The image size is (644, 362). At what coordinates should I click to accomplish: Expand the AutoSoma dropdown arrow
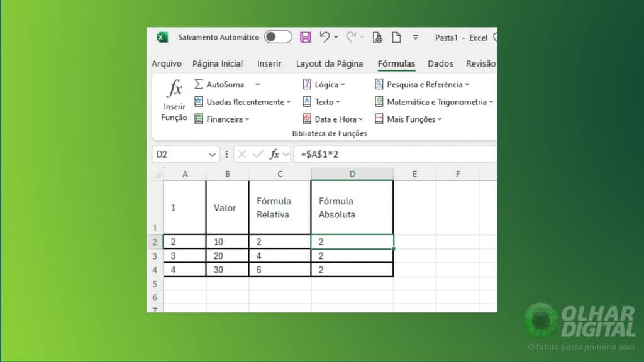pos(258,84)
